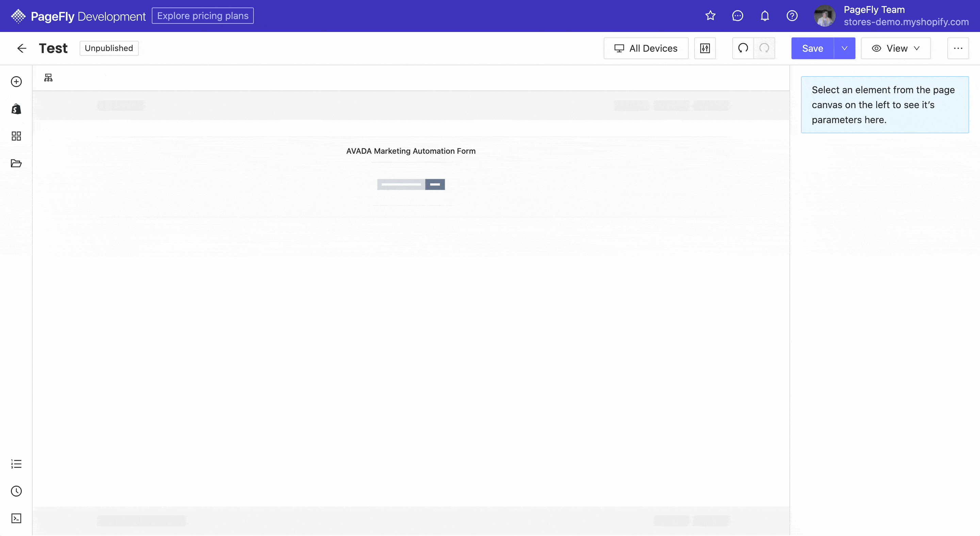
Task: Open the help question mark icon
Action: pos(792,16)
